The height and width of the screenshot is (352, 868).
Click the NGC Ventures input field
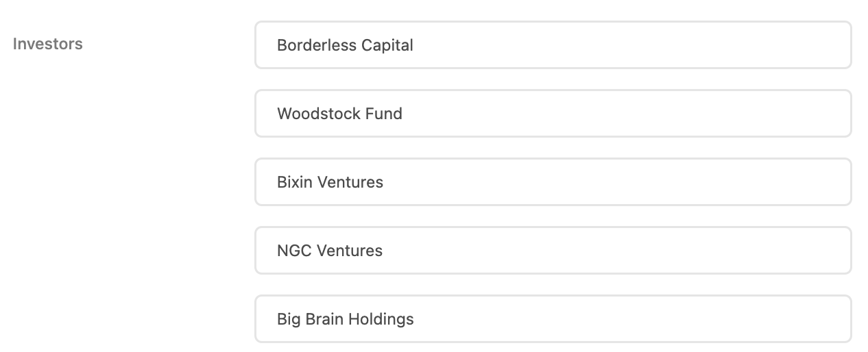pyautogui.click(x=553, y=251)
